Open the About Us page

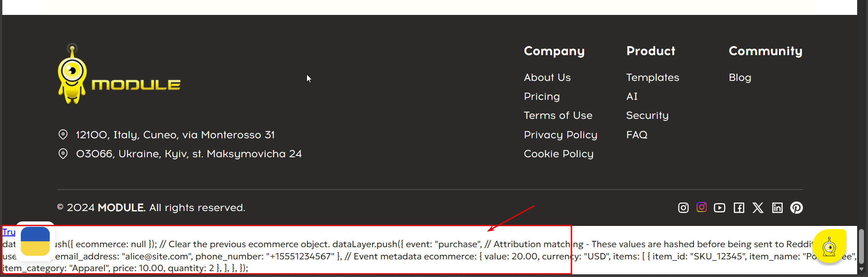click(547, 78)
